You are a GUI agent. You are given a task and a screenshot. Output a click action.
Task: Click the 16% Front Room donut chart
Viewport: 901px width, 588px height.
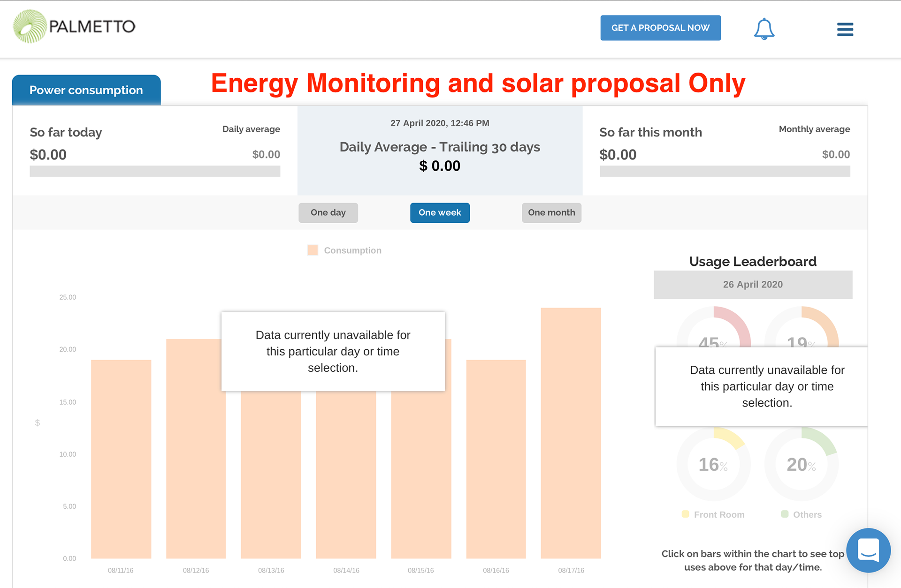[x=713, y=464]
